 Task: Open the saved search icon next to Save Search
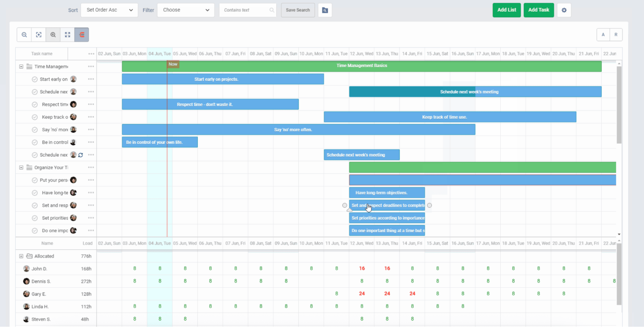pyautogui.click(x=325, y=10)
